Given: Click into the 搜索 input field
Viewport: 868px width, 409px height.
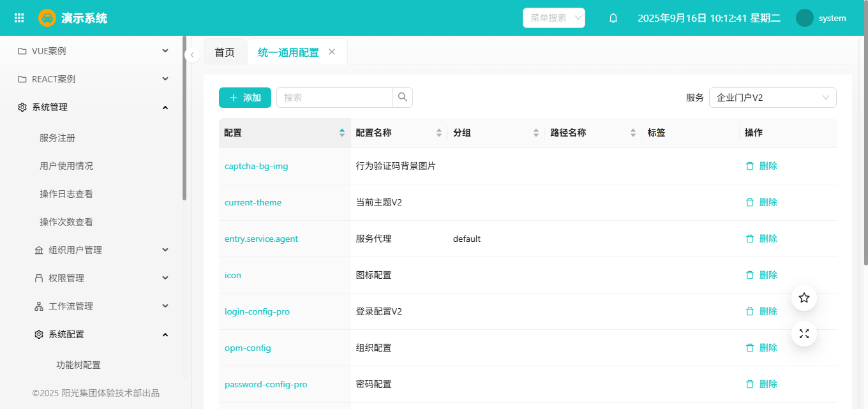Looking at the screenshot, I should pos(334,98).
